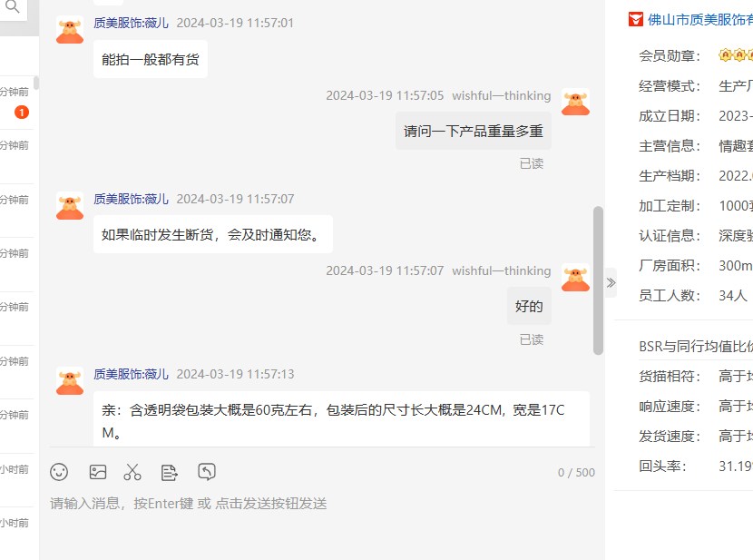Click the red unread badge in the conversation list
This screenshot has width=753, height=560.
pyautogui.click(x=22, y=113)
